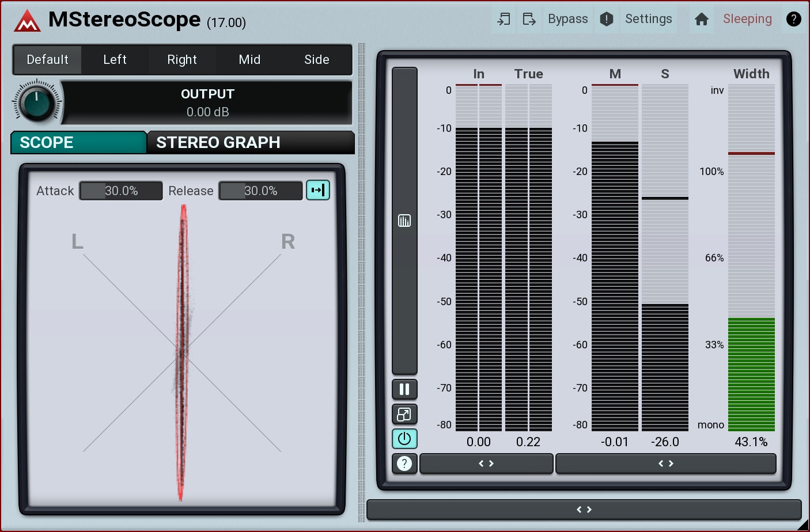
Task: Select the Mid preset tab
Action: [x=249, y=60]
